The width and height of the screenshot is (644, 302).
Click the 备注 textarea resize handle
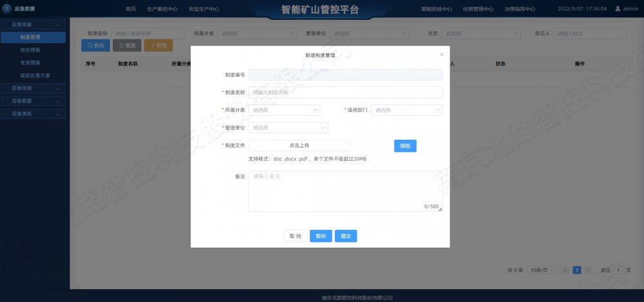coord(440,209)
